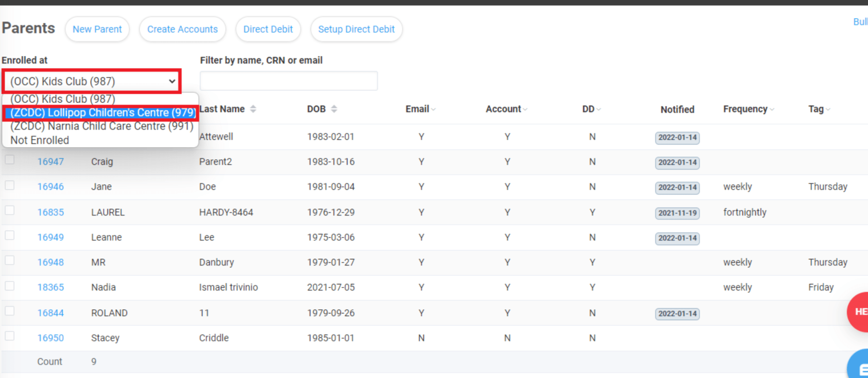Click the first name Stacey
The width and height of the screenshot is (868, 378).
click(x=105, y=338)
